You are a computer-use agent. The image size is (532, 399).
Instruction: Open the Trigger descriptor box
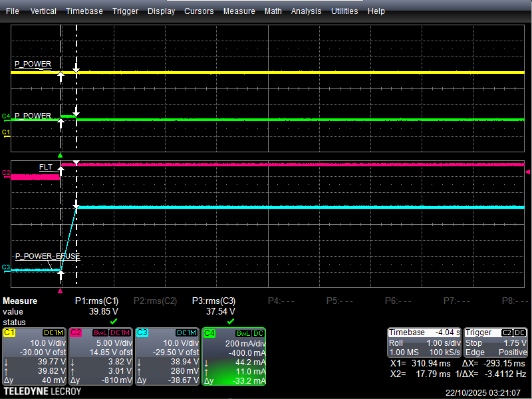point(495,342)
